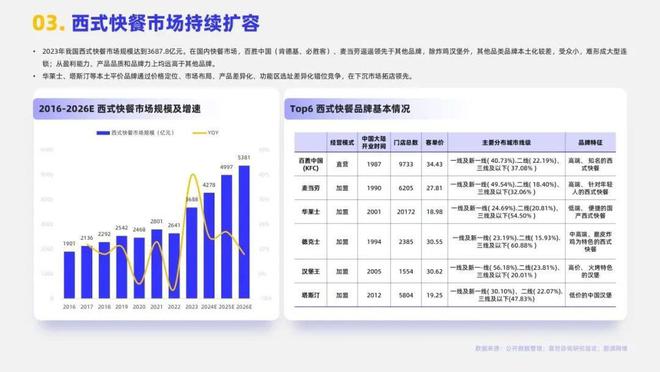Click the 塔斯汀 row label

point(311,295)
